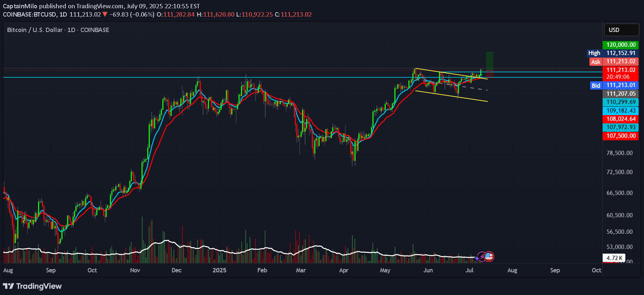Image resolution: width=644 pixels, height=295 pixels.
Task: Click the Mar label on time axis
Action: click(301, 270)
